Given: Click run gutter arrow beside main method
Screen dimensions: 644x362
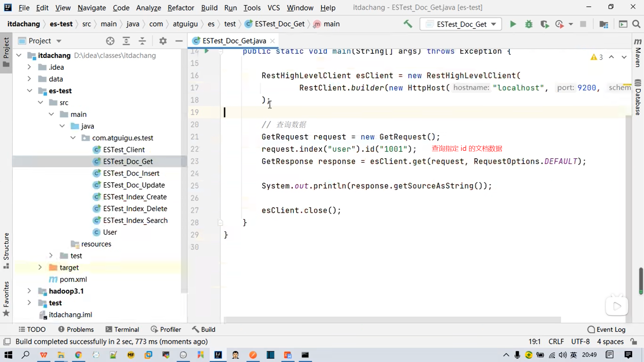Looking at the screenshot, I should pos(207,51).
